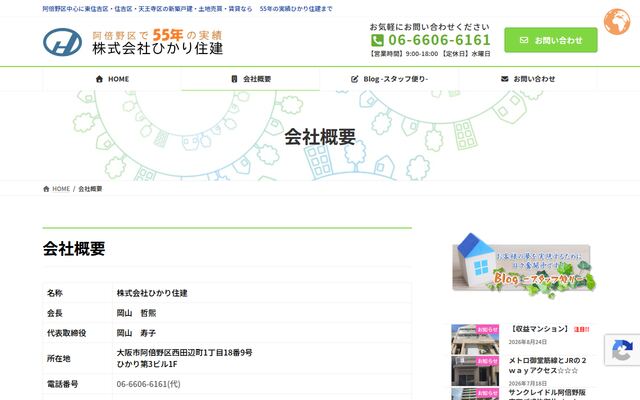Screen dimensions: 640x400
Task: Open the Blog -スタッフ便り- navigation item
Action: [x=389, y=79]
